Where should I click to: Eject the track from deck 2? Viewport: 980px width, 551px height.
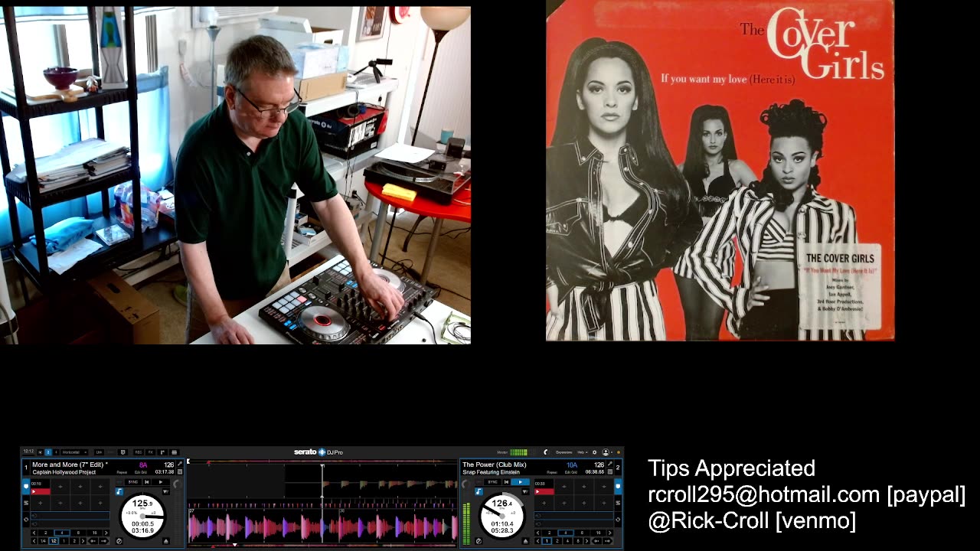pos(525,541)
